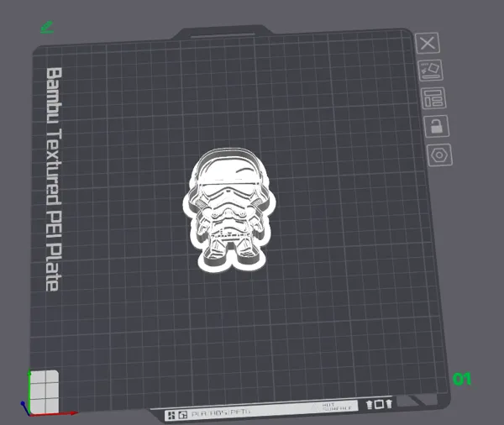This screenshot has height=425, width=504.
Task: Click the arrange objects on plate icon
Action: (433, 98)
